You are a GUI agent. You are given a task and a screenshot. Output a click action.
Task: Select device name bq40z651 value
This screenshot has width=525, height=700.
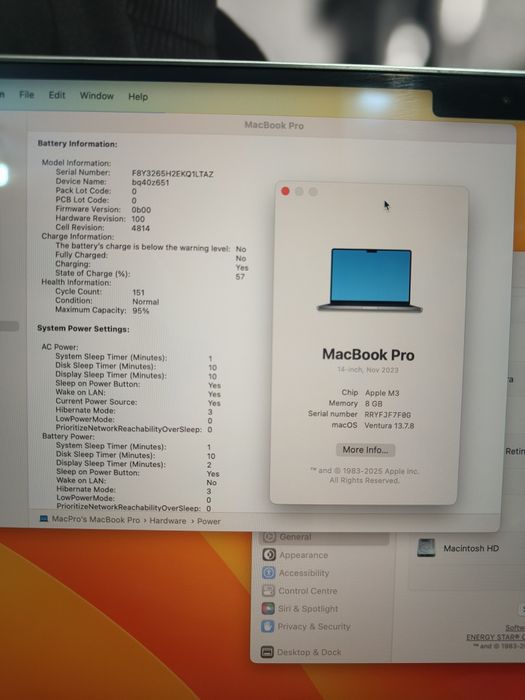tap(150, 182)
